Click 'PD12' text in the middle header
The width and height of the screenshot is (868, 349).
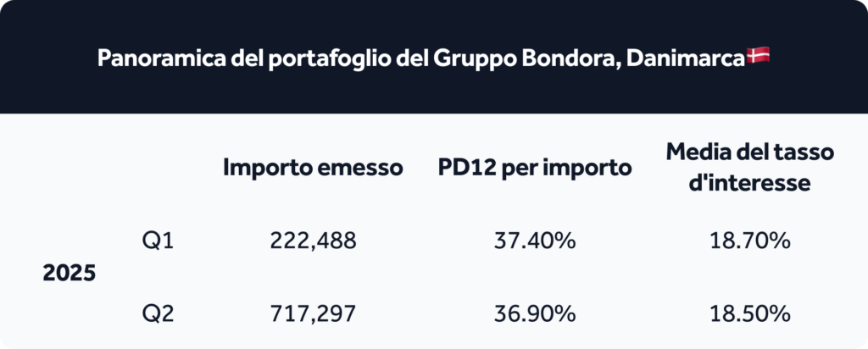467,168
